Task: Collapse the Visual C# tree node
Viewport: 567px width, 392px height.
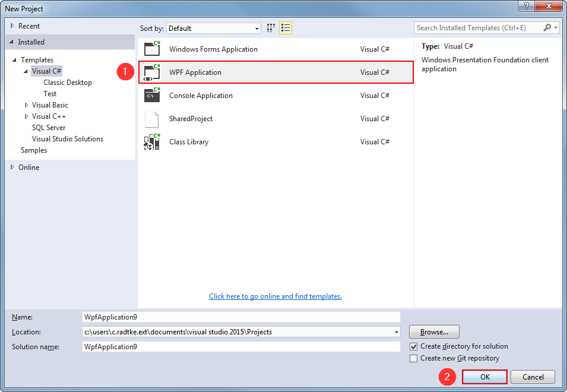Action: pos(26,71)
